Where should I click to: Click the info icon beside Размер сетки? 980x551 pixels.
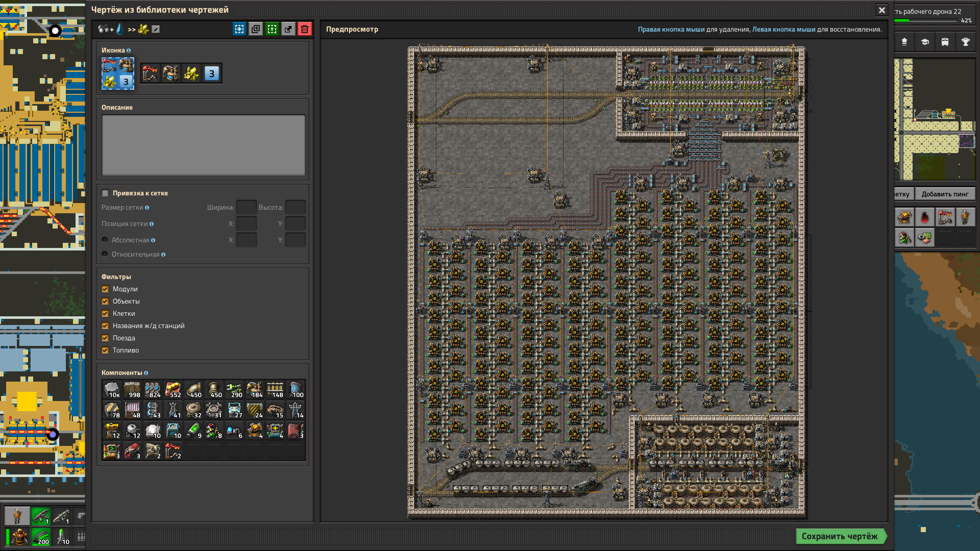[x=147, y=208]
